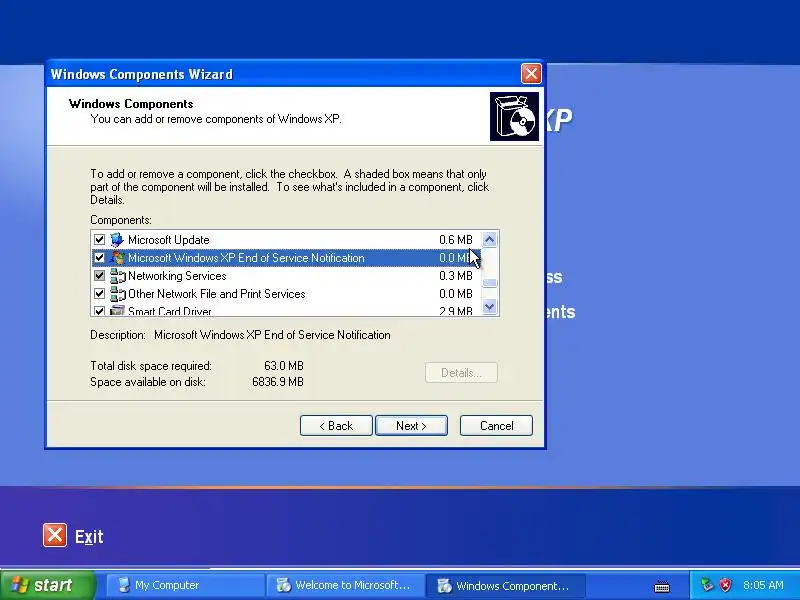Click the Microsoft Update globe icon
The width and height of the screenshot is (800, 600).
(117, 239)
